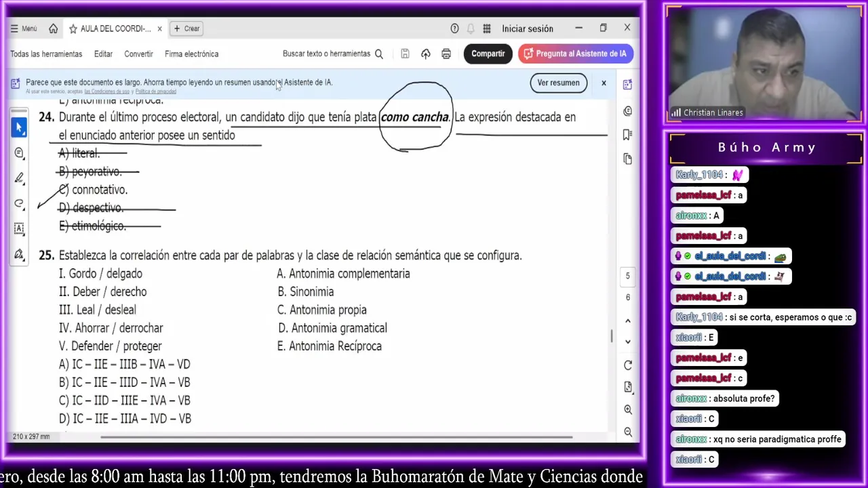The height and width of the screenshot is (488, 868).
Task: Zoom in with magnifier plus icon
Action: [x=627, y=409]
